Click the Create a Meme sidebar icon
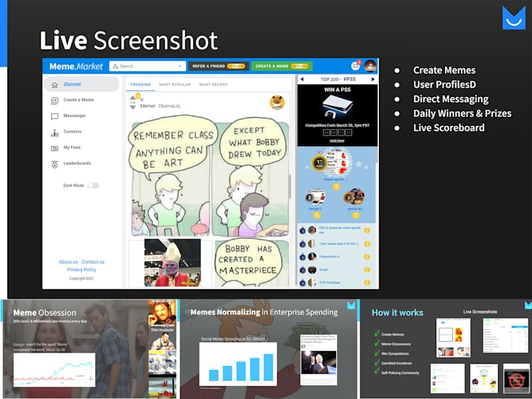 (55, 100)
